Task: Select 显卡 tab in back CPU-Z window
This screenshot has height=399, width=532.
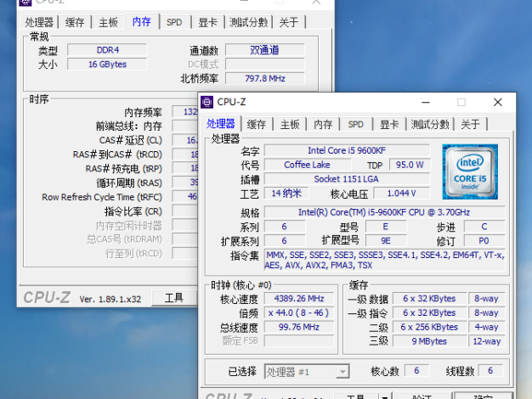Action: pyautogui.click(x=207, y=22)
